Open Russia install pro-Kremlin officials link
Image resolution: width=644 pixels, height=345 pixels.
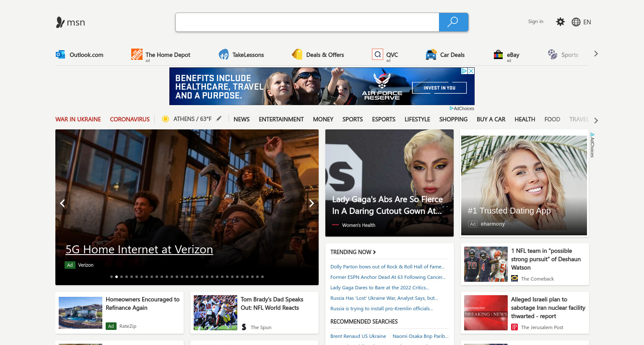tap(382, 309)
